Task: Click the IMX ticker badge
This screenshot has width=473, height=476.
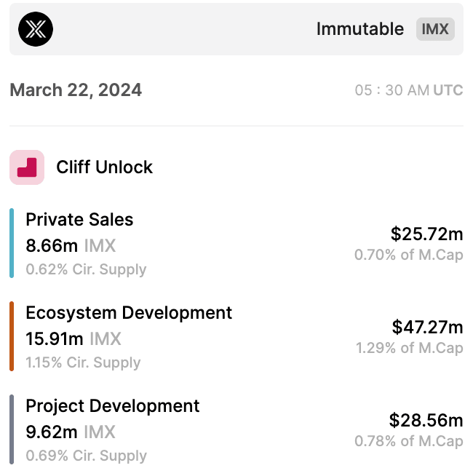Action: [x=435, y=29]
